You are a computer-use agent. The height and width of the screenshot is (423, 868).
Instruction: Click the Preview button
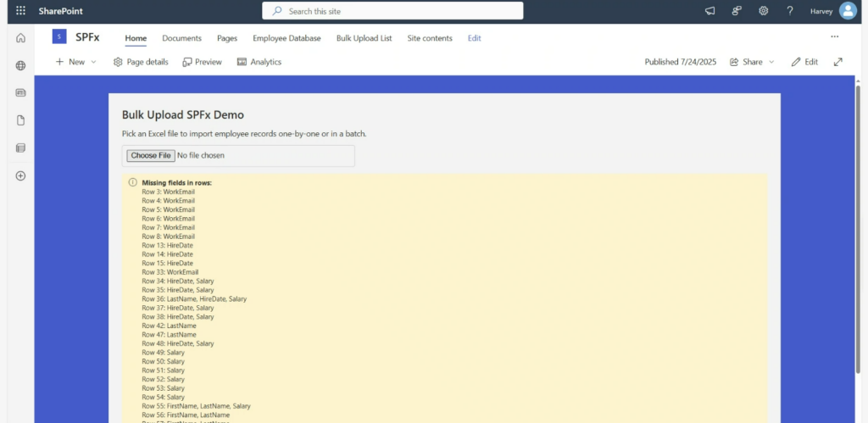[x=202, y=62]
